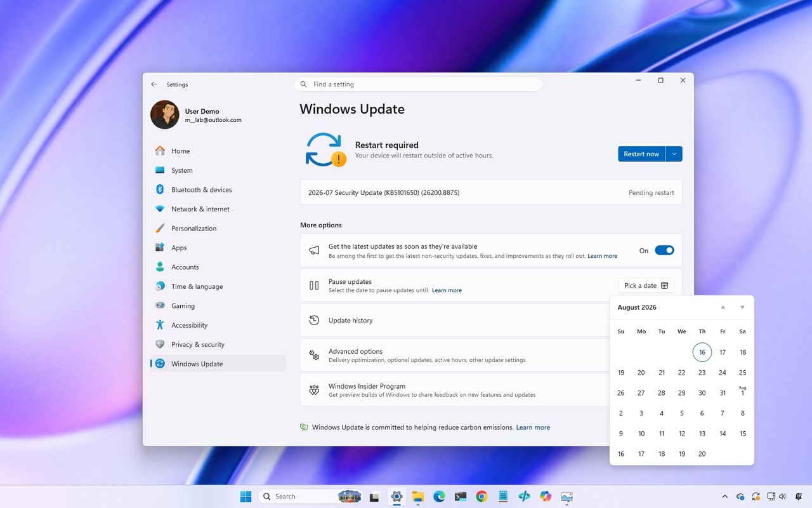Open Copilot from the taskbar
Screen dimensions: 812x508
(546, 497)
